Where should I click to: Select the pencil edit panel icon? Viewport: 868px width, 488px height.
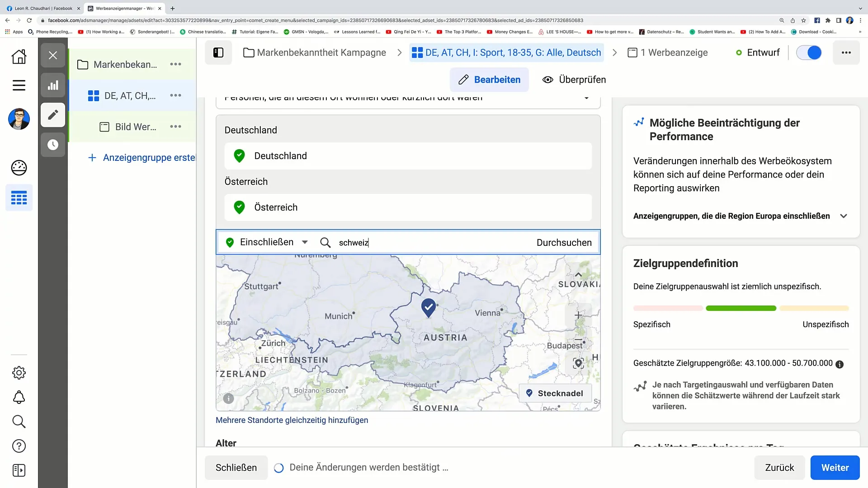click(53, 115)
